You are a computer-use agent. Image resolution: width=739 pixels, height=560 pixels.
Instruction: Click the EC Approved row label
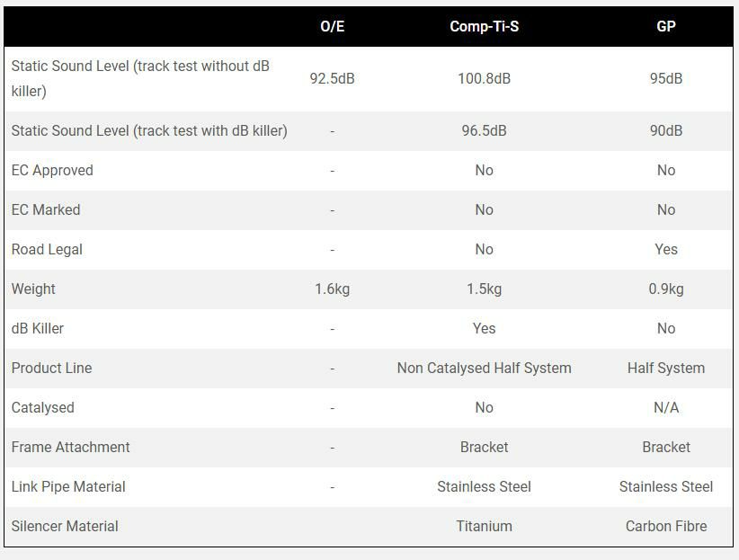tap(52, 170)
